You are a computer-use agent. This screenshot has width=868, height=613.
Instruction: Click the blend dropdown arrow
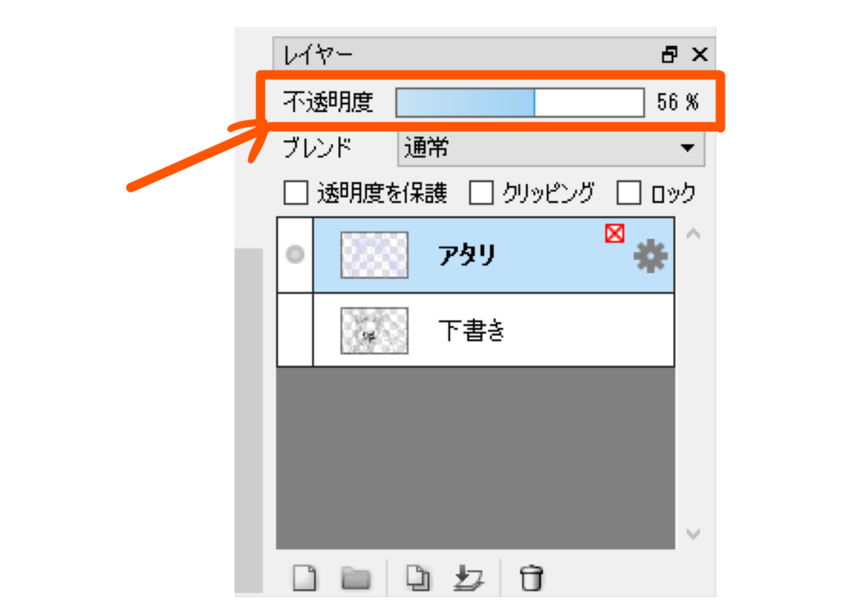tap(687, 148)
